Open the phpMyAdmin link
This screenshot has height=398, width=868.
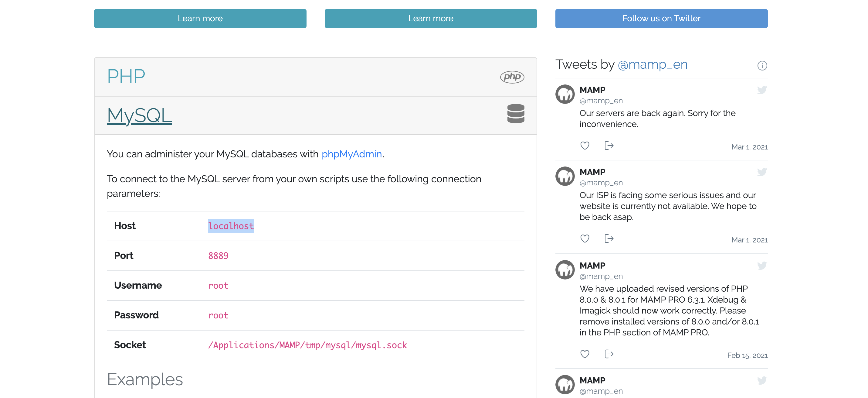[351, 154]
